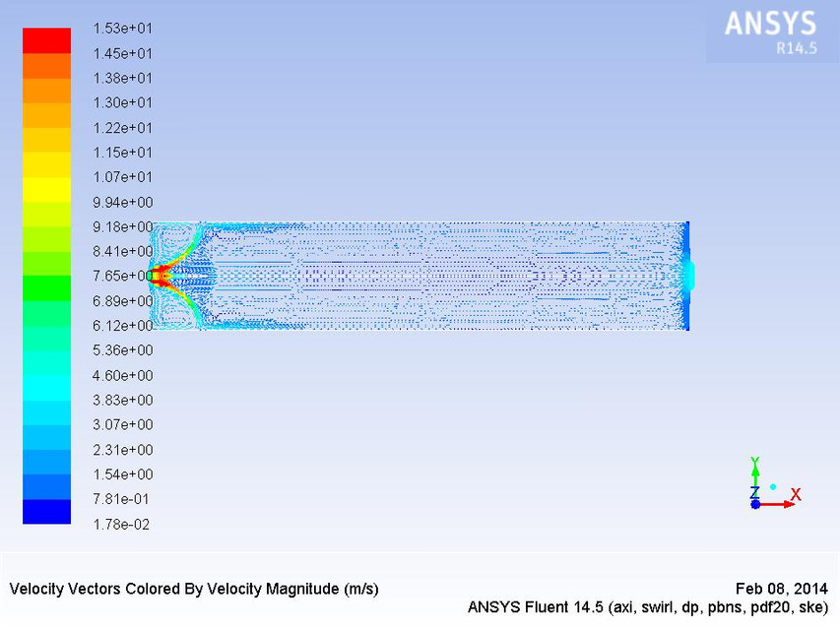Click the R14.5 version label under ANSYS logo
Image resolution: width=840 pixels, height=630 pixels.
[x=799, y=46]
